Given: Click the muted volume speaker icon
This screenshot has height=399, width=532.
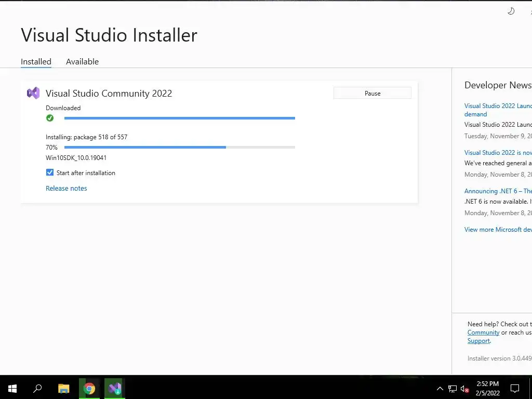Looking at the screenshot, I should [x=465, y=389].
